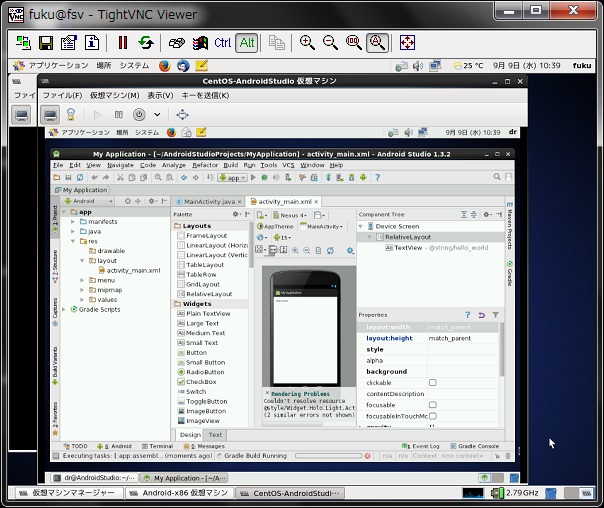The height and width of the screenshot is (508, 604).
Task: Open the Nexus 4 device dropdown
Action: pyautogui.click(x=294, y=214)
